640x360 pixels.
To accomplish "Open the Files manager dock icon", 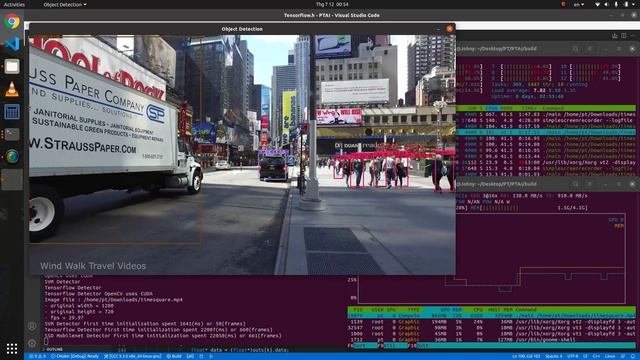I will (12, 66).
